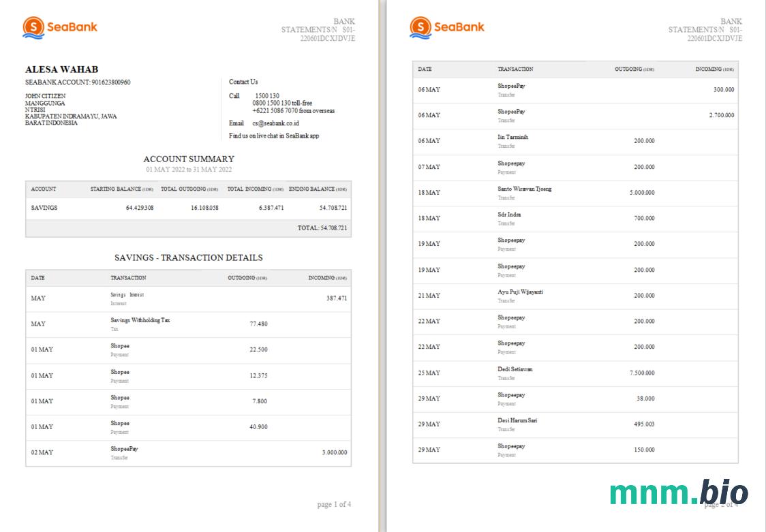Select the 2.700.000 incoming amount

[x=721, y=115]
